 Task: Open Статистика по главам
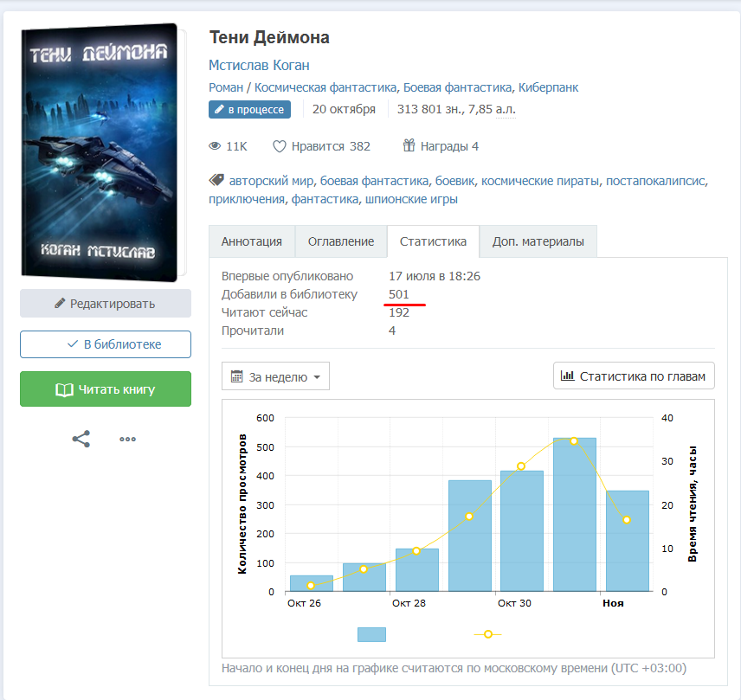point(634,376)
